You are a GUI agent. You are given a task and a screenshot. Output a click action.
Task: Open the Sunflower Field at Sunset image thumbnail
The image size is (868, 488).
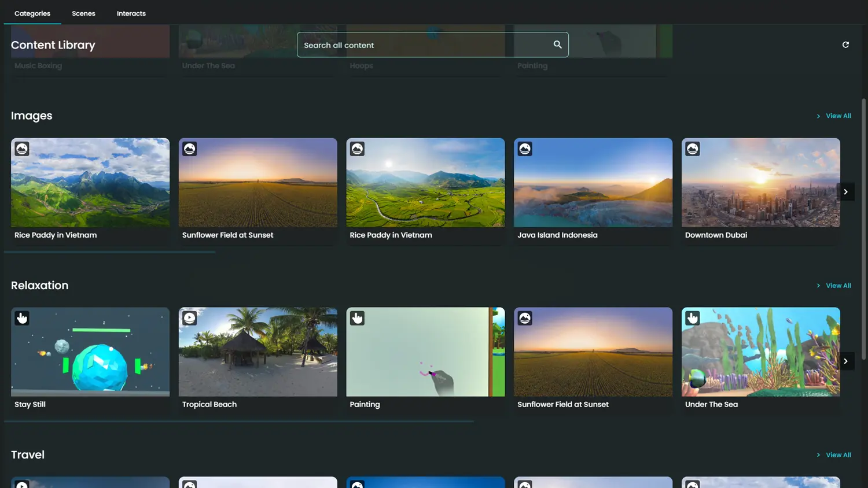tap(258, 183)
